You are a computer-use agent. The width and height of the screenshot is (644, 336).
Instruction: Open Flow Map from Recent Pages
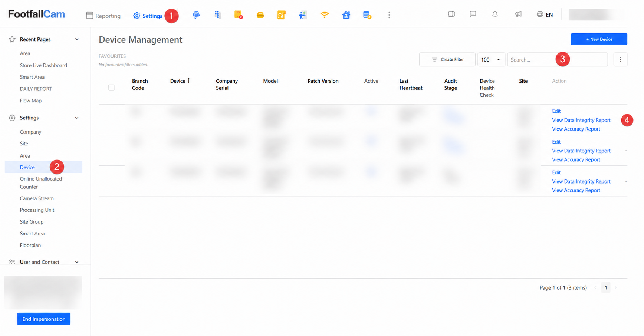click(30, 101)
